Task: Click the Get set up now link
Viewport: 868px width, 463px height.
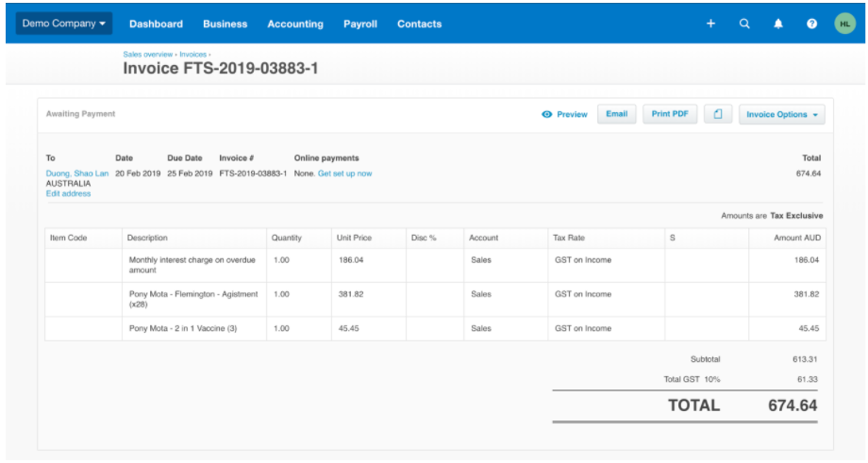Action: coord(344,174)
